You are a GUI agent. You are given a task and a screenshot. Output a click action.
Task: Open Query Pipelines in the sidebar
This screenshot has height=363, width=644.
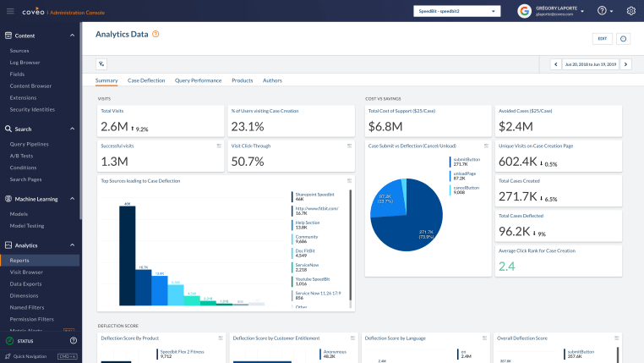pyautogui.click(x=31, y=144)
